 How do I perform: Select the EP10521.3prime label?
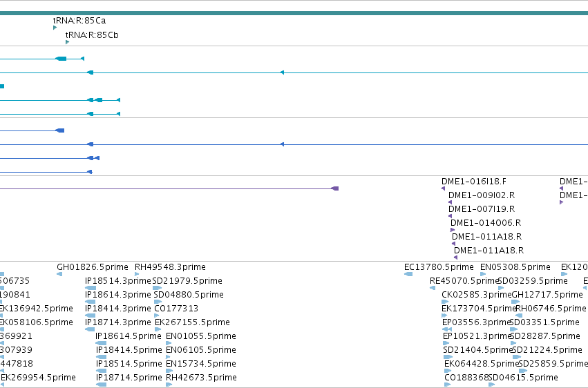[477, 336]
